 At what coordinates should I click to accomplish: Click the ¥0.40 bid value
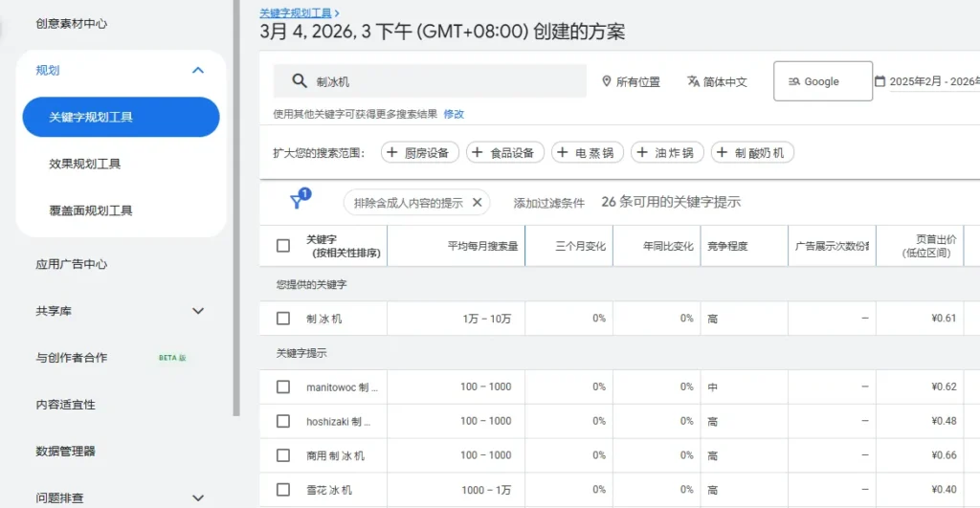pyautogui.click(x=944, y=489)
